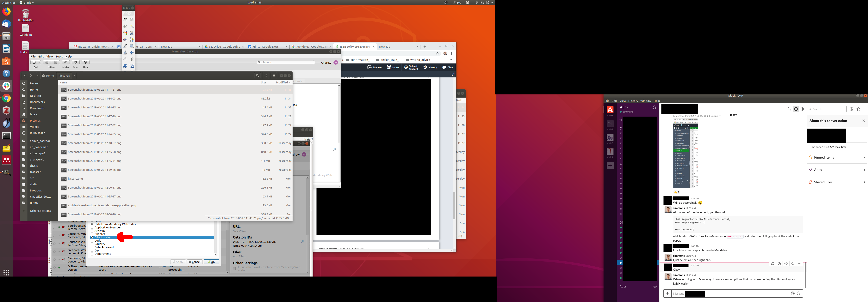Click Cancel in column options dialog
This screenshot has height=302, width=868.
(194, 262)
